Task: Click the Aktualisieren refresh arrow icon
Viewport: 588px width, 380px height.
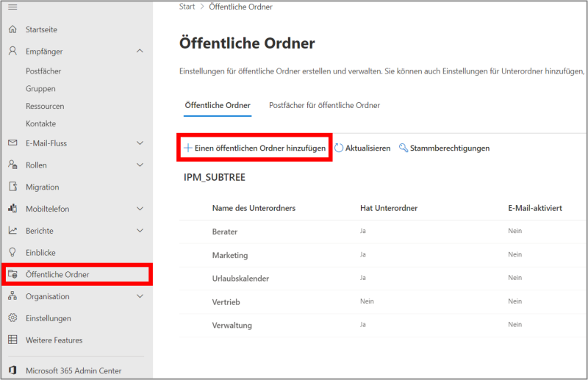Action: coord(339,148)
